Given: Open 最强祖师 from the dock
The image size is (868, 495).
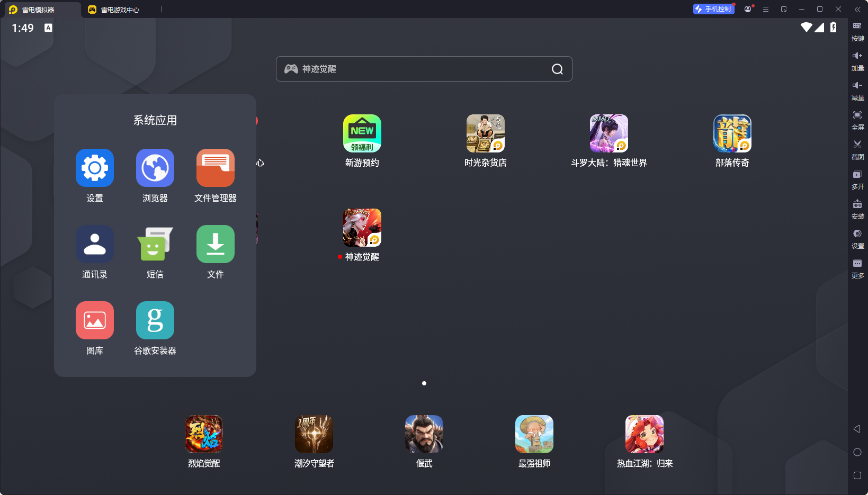Looking at the screenshot, I should [534, 434].
